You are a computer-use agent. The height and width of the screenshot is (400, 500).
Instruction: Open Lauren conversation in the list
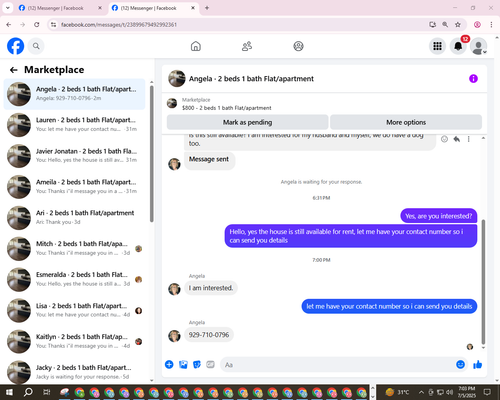[x=75, y=125]
